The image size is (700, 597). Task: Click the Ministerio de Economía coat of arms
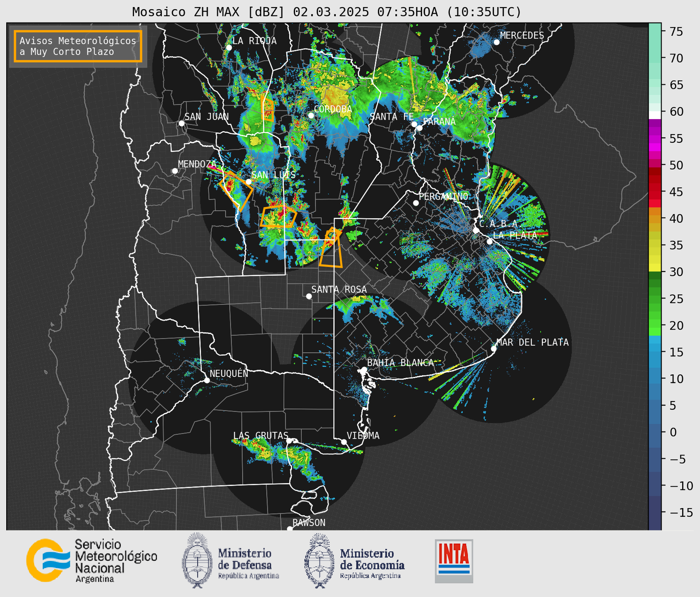coord(319,560)
